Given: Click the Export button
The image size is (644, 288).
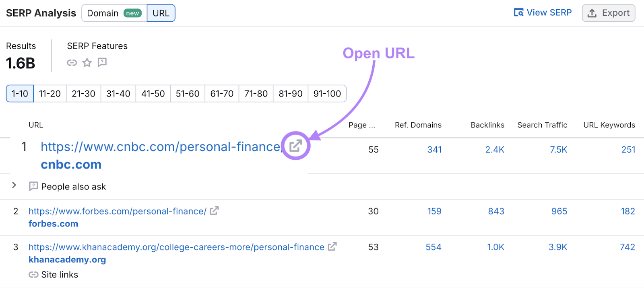Looking at the screenshot, I should click(608, 13).
